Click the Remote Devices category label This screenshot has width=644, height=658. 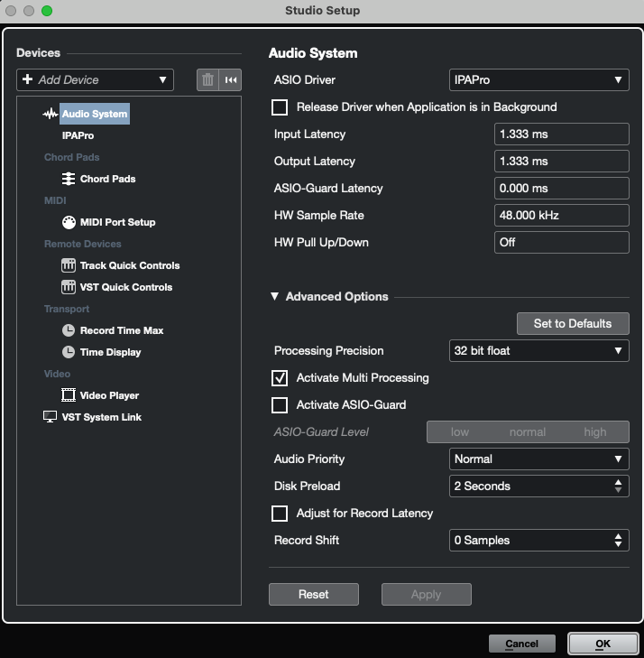(x=83, y=244)
